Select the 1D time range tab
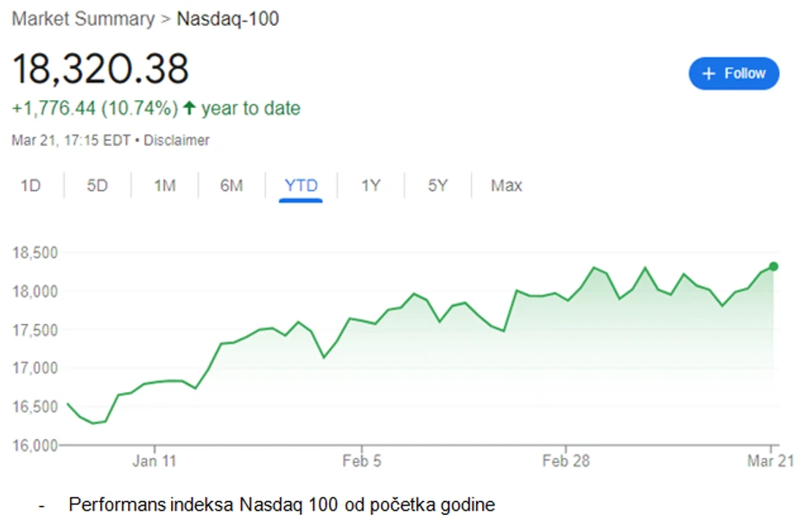The image size is (812, 527). [31, 186]
